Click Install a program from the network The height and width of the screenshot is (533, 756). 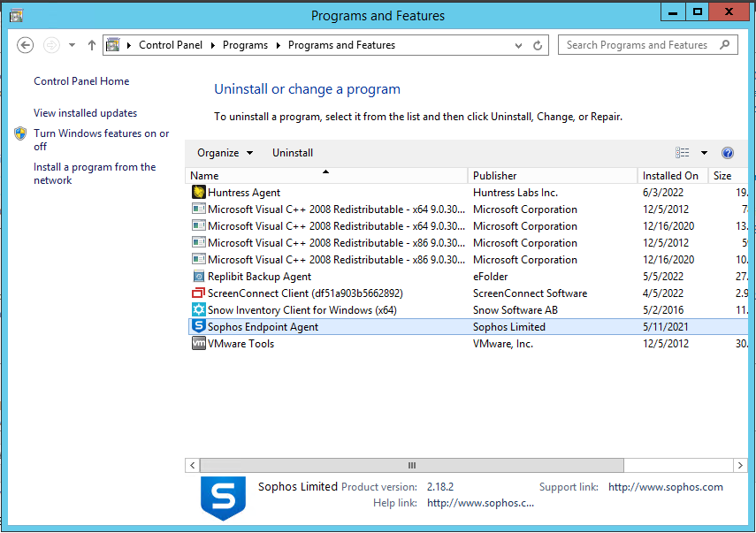pyautogui.click(x=95, y=173)
